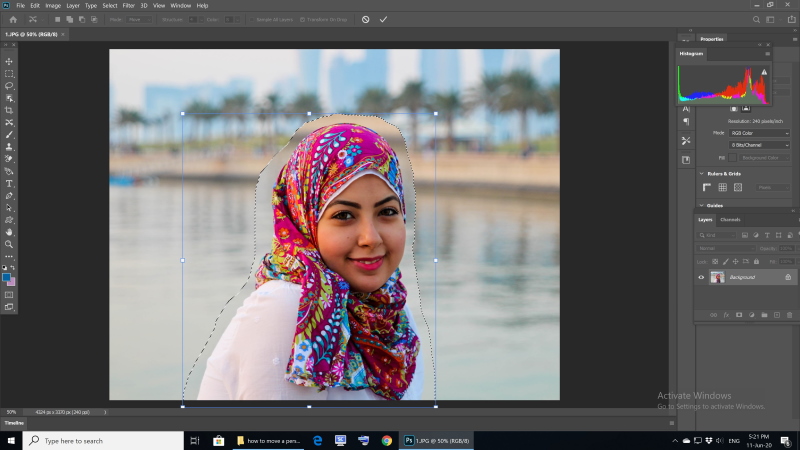Click the Windows search box
The image size is (800, 450).
pos(103,441)
